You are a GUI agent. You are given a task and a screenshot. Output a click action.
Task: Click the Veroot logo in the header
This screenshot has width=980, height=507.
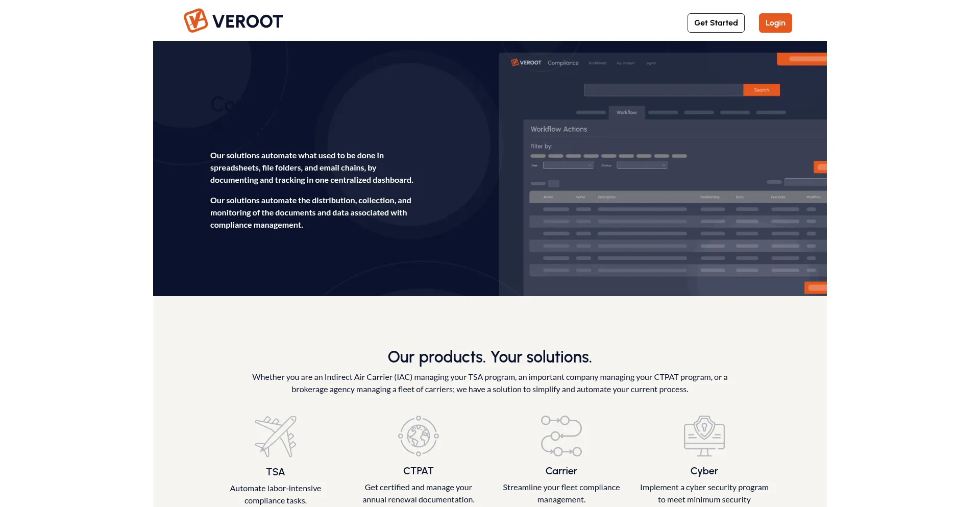(x=233, y=21)
